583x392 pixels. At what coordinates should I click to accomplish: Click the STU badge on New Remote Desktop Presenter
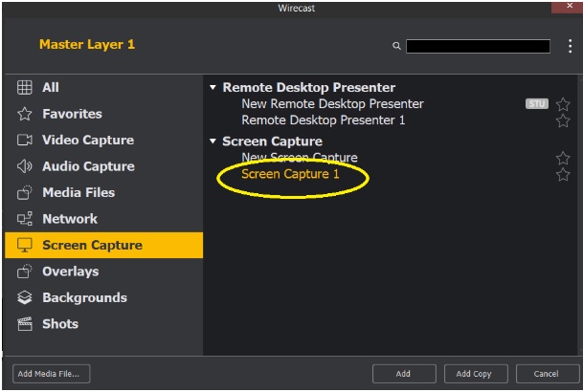536,104
